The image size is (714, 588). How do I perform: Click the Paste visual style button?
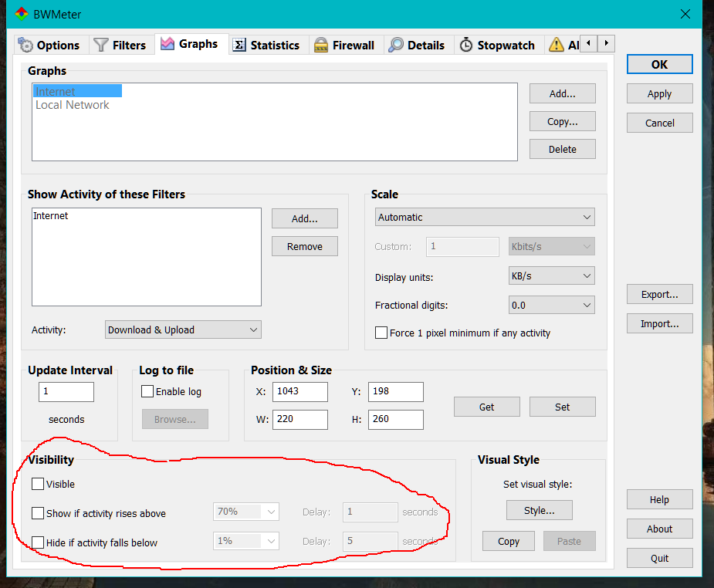pos(569,541)
